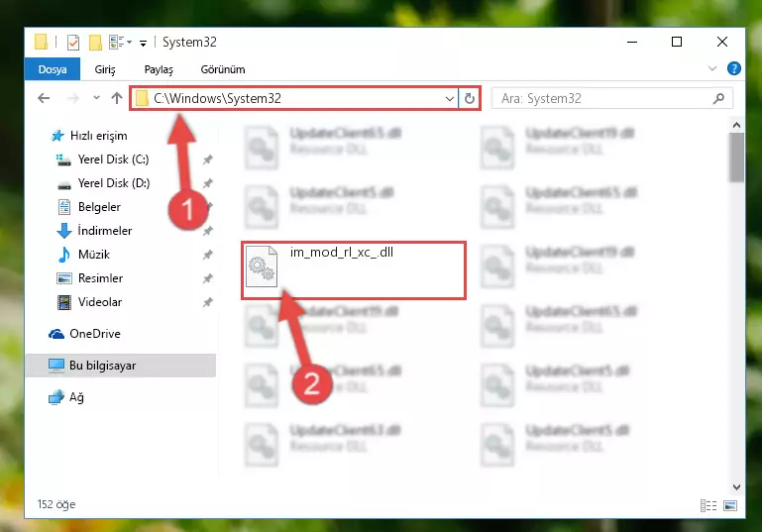This screenshot has height=532, width=762.
Task: Go back using the back arrow
Action: (44, 99)
